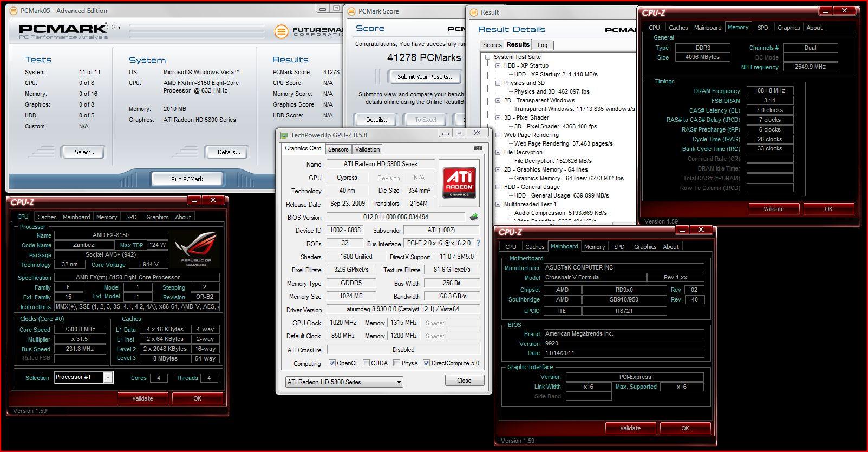Image resolution: width=868 pixels, height=452 pixels.
Task: Collapse the 2D - Transparent Windows node
Action: (x=498, y=100)
